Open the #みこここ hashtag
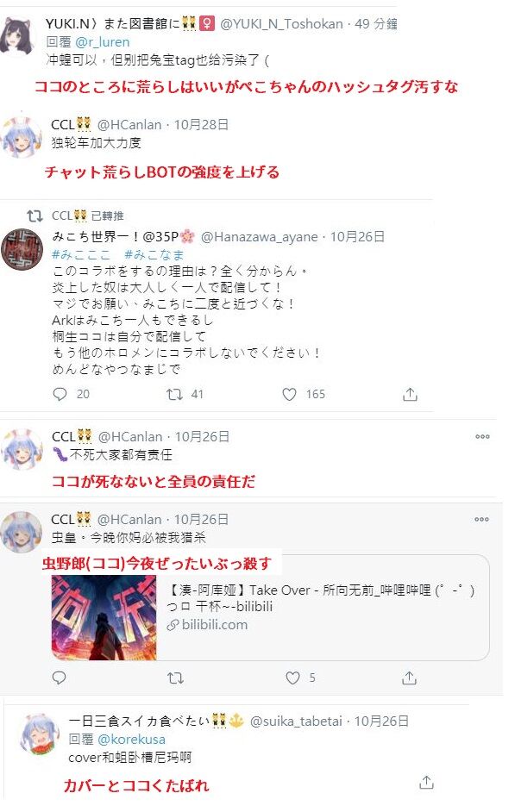 tap(81, 254)
